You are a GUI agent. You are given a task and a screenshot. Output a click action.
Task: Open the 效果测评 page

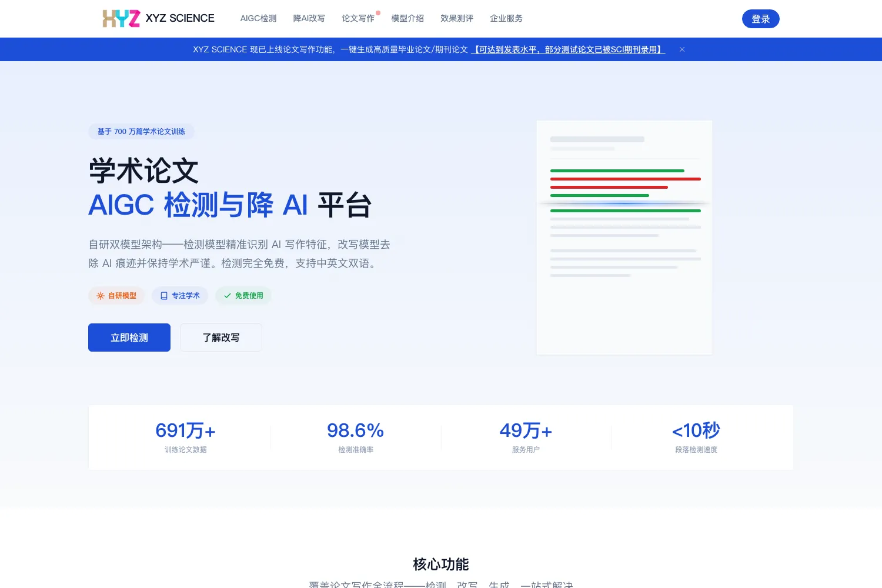(457, 18)
